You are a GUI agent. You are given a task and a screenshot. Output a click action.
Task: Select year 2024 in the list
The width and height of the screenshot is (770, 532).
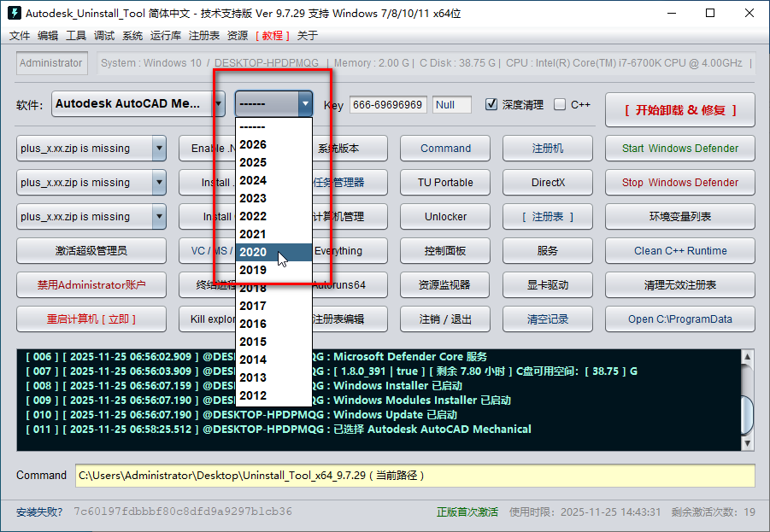click(x=273, y=180)
